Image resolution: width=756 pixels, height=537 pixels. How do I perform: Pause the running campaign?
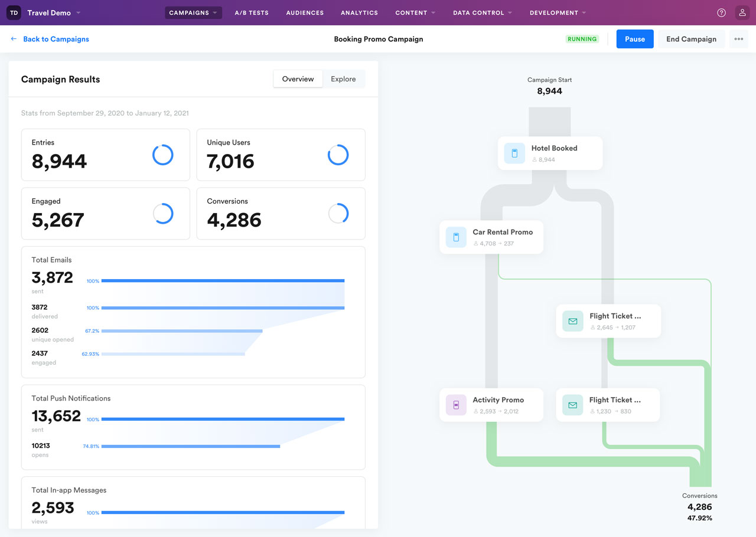(635, 39)
